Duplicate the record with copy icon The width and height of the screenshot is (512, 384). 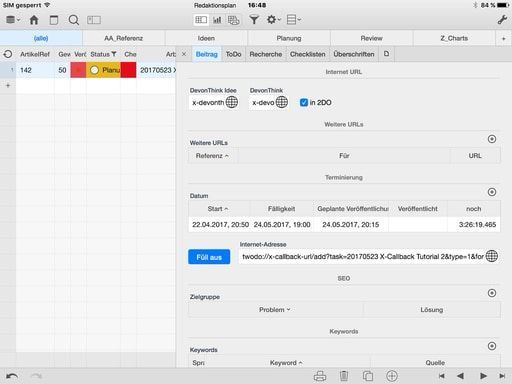pos(368,376)
